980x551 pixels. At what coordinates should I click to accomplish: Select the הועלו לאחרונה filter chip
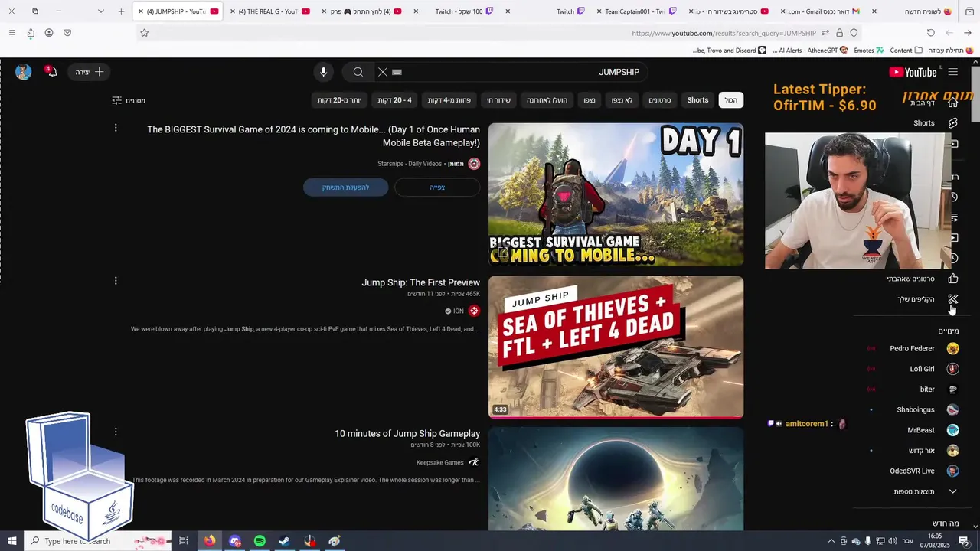[x=547, y=100]
